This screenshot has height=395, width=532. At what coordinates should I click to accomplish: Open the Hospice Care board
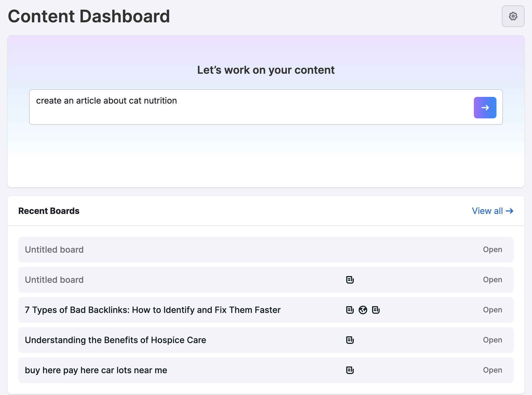[x=492, y=340]
